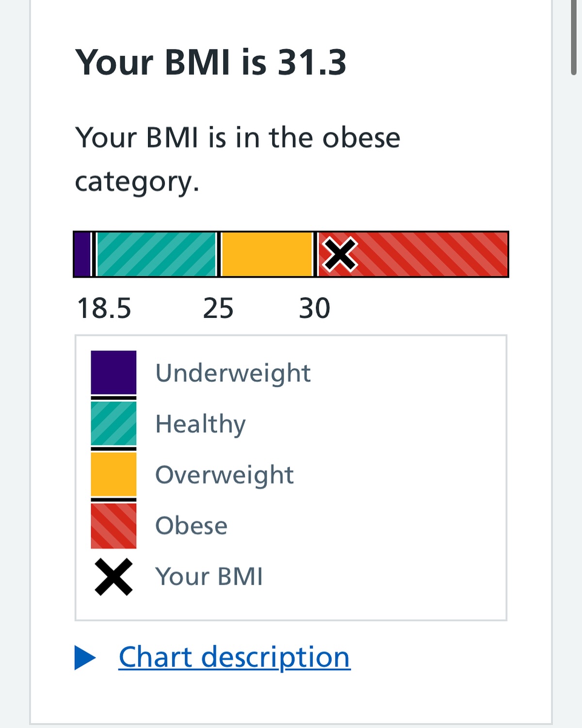Click the 18.5 axis label
Viewport: 582px width, 728px height.
(x=104, y=308)
